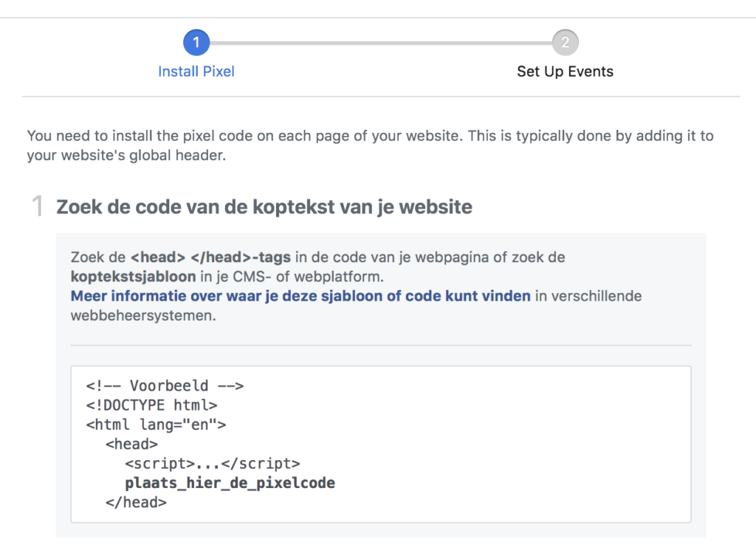
Task: Click the opening '<head>' code line
Action: [x=131, y=444]
